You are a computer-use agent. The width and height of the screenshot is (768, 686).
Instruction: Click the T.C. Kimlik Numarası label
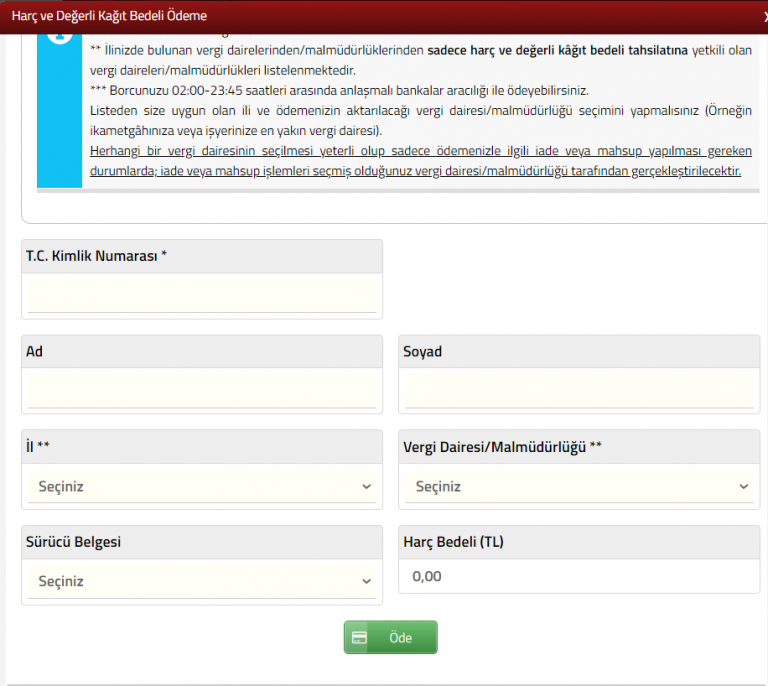click(x=96, y=256)
